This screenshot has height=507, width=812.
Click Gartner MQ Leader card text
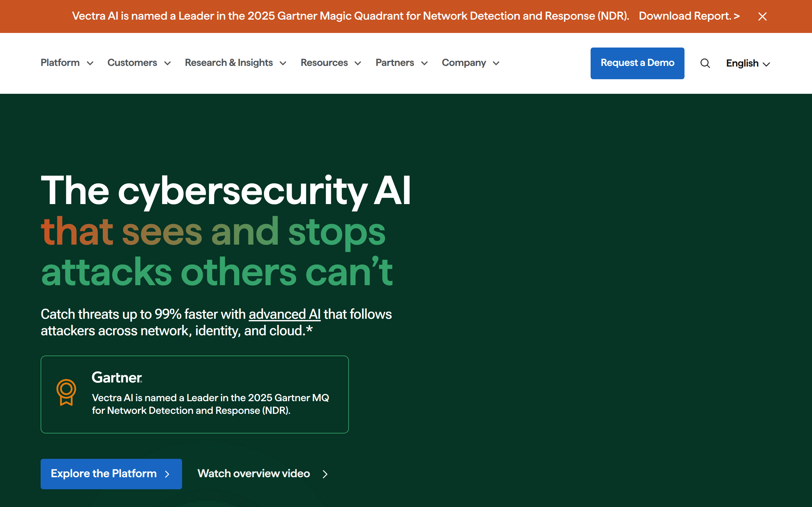[210, 404]
